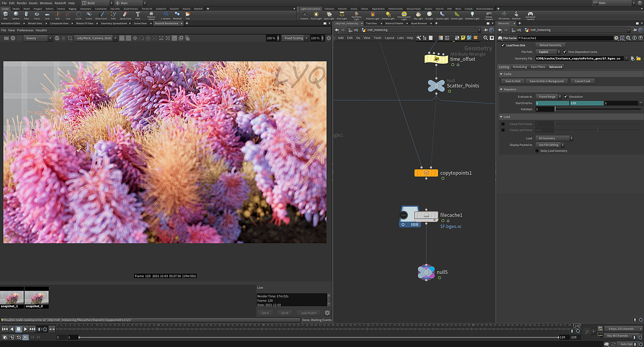Viewport: 644px width, 347px height.
Task: Open the Save Filters parameter tab
Action: pyautogui.click(x=538, y=67)
